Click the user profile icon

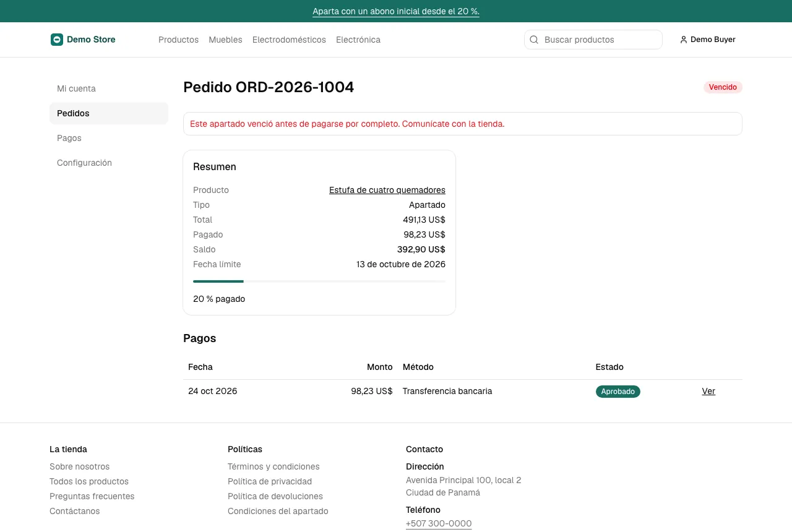[x=684, y=40]
